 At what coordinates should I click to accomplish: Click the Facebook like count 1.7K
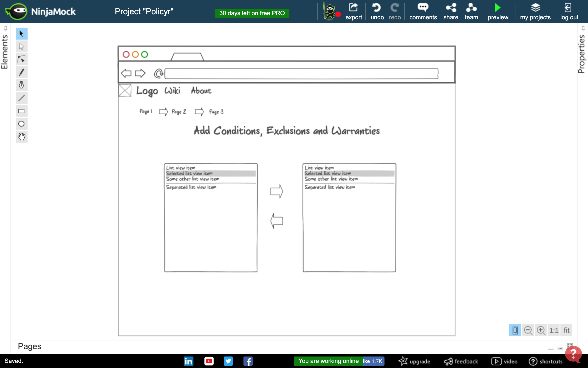[374, 361]
